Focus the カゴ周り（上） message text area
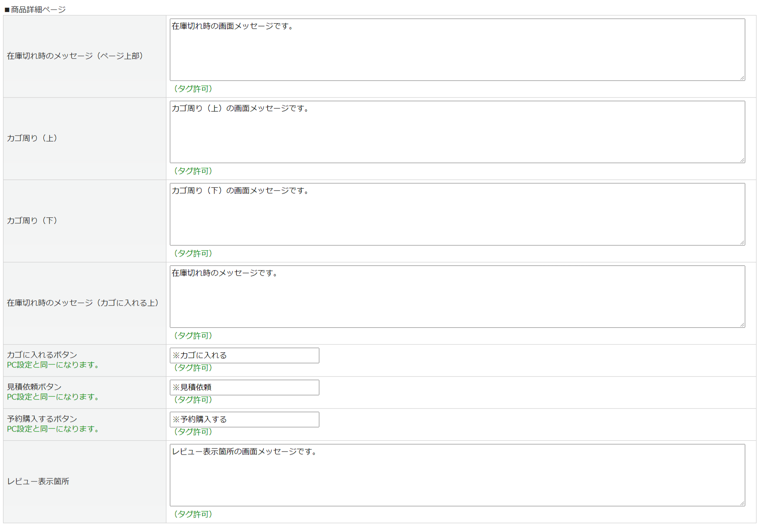This screenshot has width=763, height=532. pos(457,132)
